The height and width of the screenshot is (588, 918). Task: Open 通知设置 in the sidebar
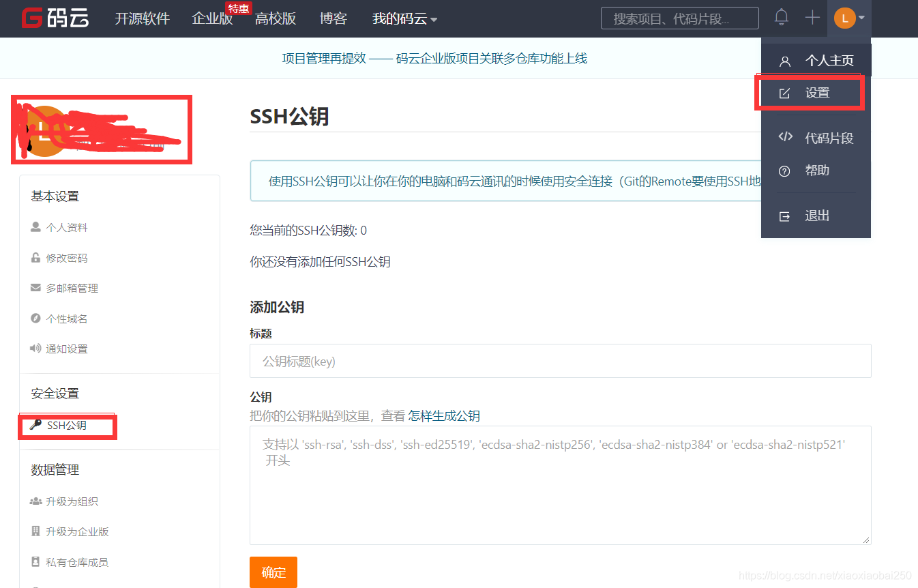coord(67,349)
